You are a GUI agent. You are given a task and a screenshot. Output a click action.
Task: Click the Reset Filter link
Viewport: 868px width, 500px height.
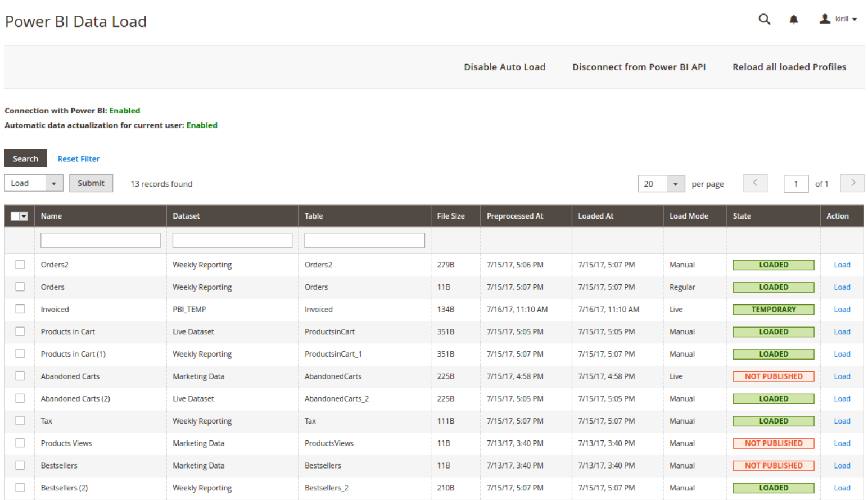pos(78,159)
